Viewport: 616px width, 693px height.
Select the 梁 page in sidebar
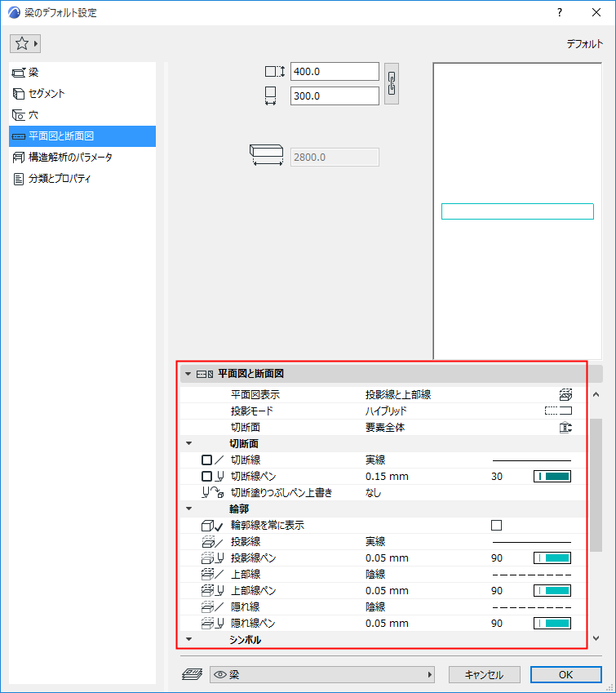coord(82,73)
